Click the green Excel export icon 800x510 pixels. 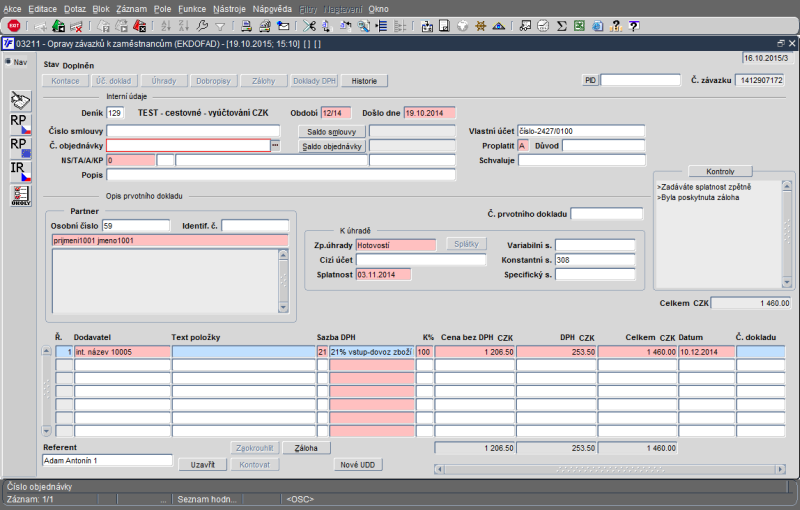click(579, 26)
